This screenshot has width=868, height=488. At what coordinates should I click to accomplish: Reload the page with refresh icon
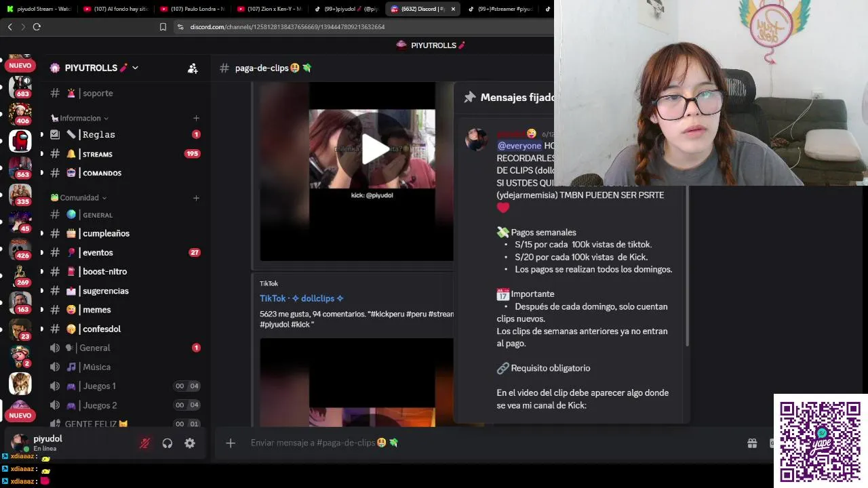click(x=37, y=26)
